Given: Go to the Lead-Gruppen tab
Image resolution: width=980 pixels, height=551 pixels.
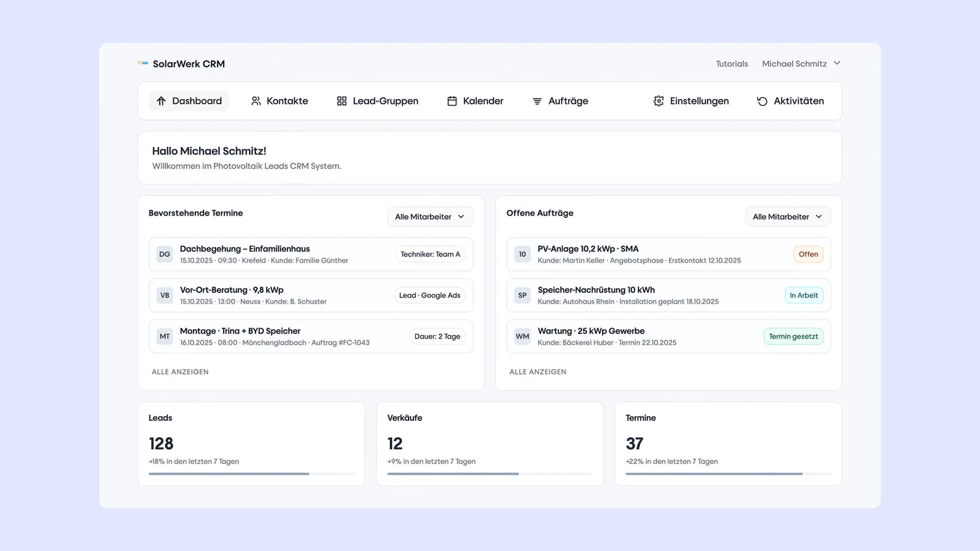Looking at the screenshot, I should (377, 101).
